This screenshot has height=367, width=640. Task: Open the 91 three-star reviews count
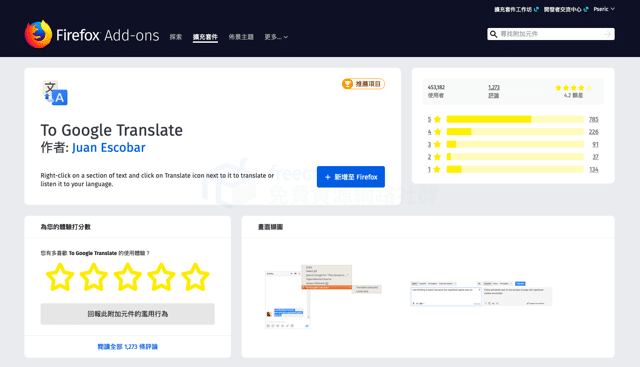[x=596, y=144]
